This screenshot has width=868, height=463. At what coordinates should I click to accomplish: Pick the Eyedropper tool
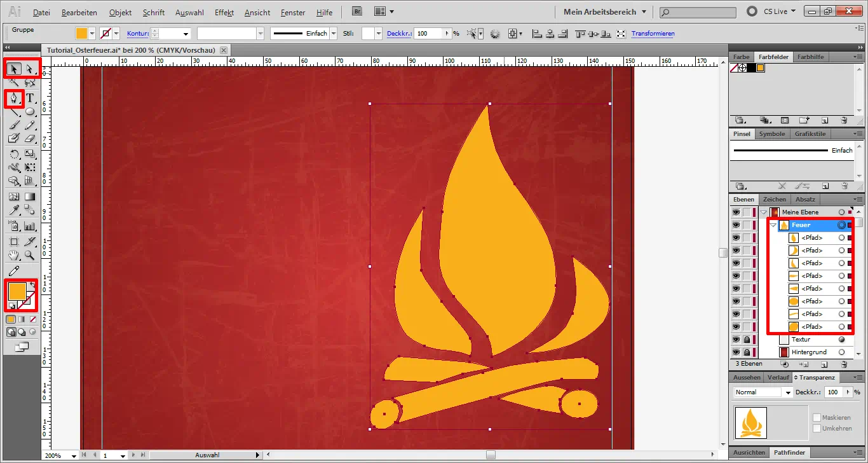pyautogui.click(x=14, y=210)
